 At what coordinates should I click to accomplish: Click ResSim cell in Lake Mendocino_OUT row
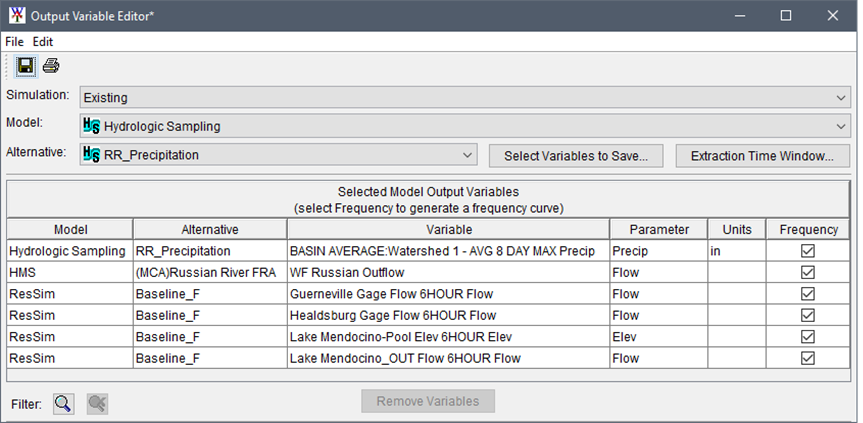click(x=70, y=358)
